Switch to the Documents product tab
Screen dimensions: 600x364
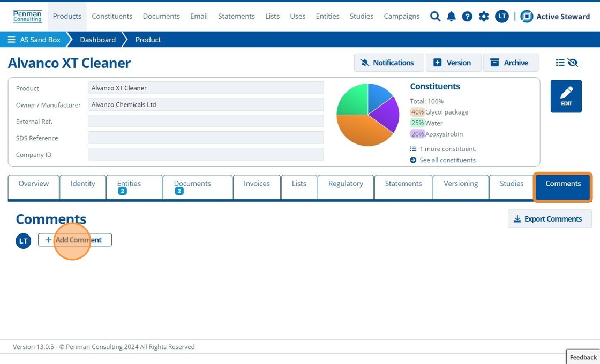click(x=198, y=187)
